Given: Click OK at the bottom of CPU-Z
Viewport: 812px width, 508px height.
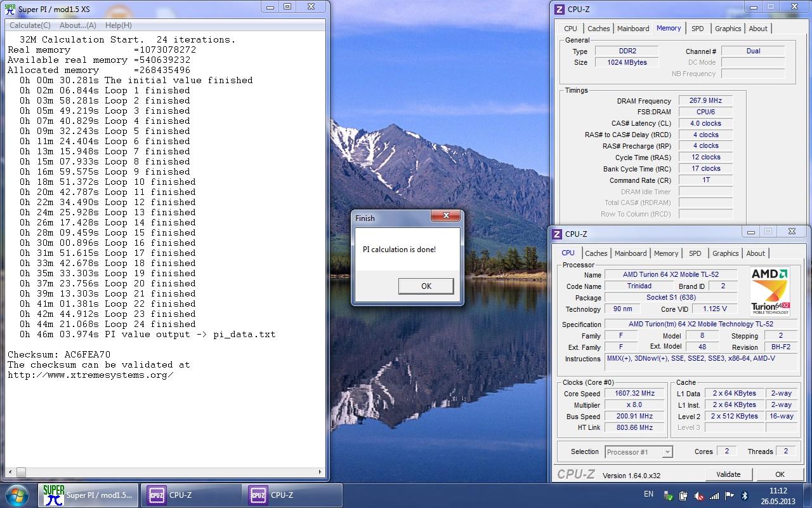Looking at the screenshot, I should coord(780,474).
